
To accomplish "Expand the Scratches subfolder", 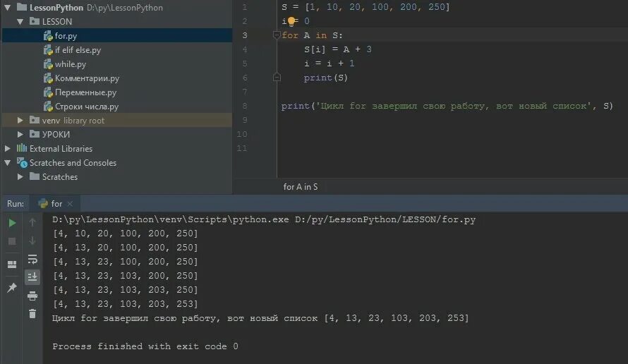I will pos(20,176).
